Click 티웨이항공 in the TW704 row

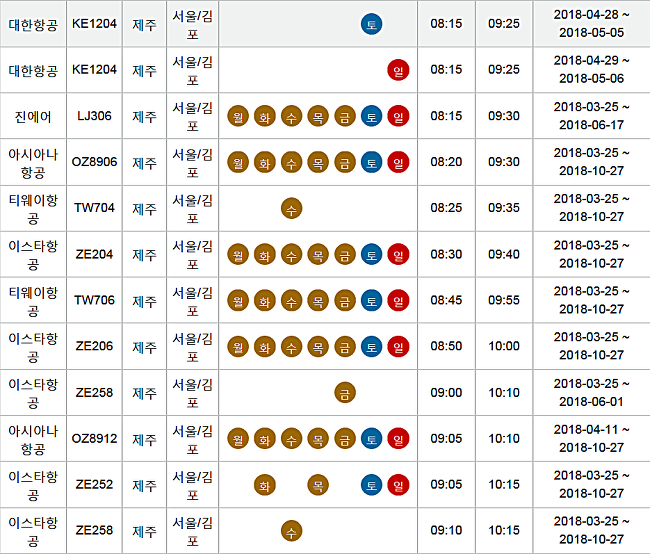pyautogui.click(x=33, y=209)
